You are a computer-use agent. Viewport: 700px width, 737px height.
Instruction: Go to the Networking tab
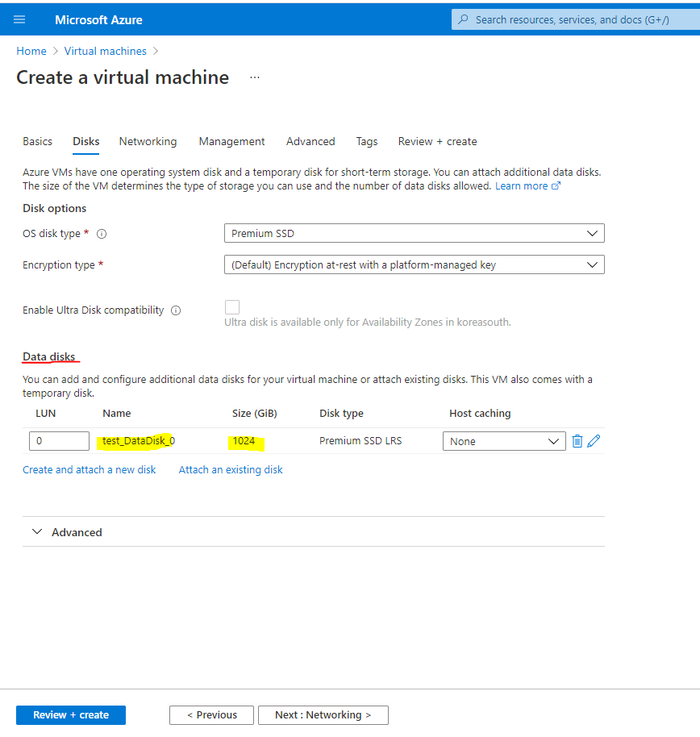[x=148, y=141]
